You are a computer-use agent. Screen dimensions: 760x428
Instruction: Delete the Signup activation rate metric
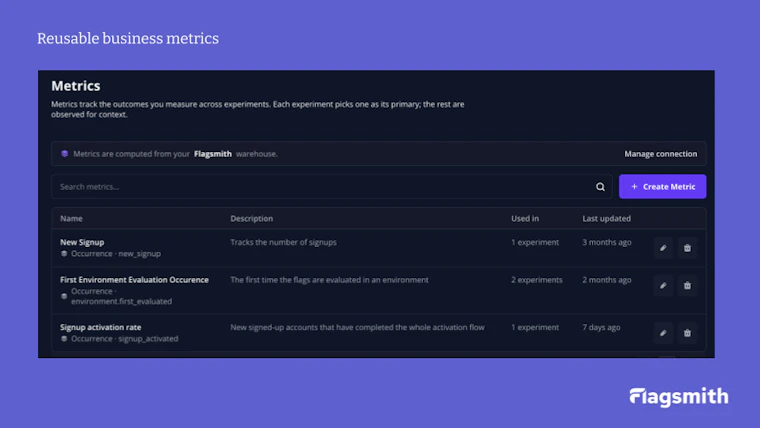pos(687,333)
